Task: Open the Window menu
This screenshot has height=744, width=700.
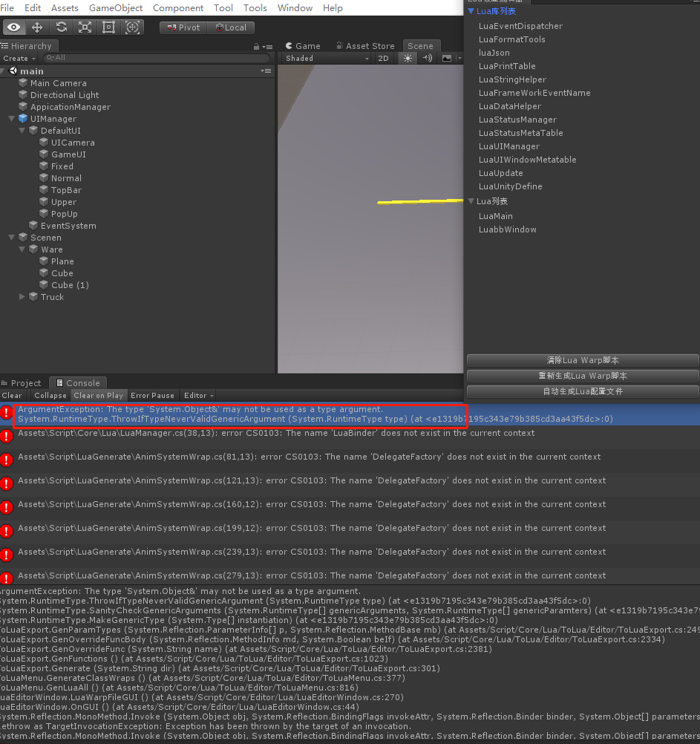Action: tap(295, 8)
